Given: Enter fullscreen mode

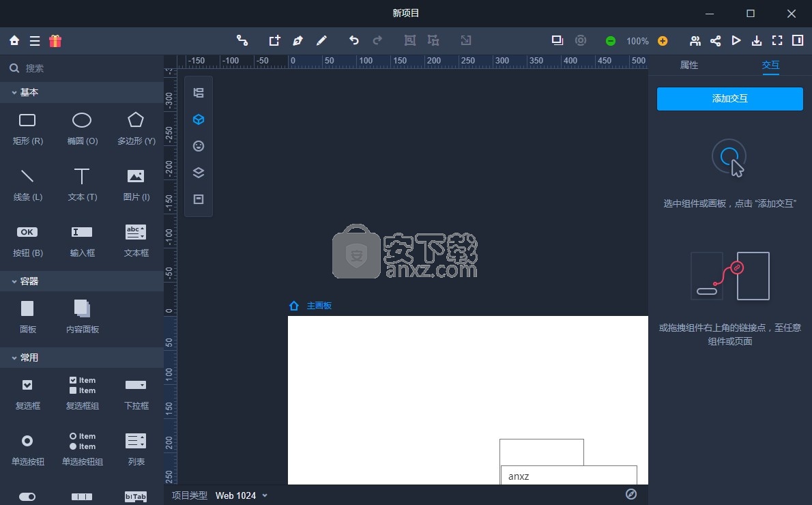Looking at the screenshot, I should tap(777, 40).
